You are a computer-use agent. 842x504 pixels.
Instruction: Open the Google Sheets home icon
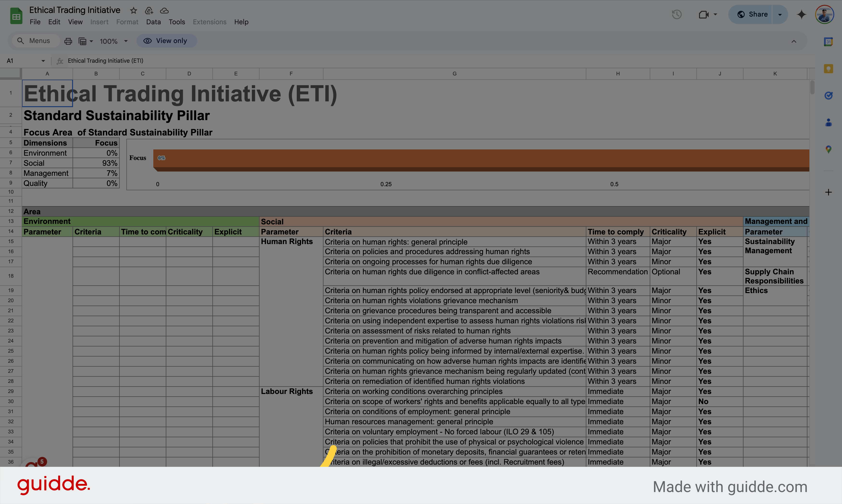coord(16,16)
